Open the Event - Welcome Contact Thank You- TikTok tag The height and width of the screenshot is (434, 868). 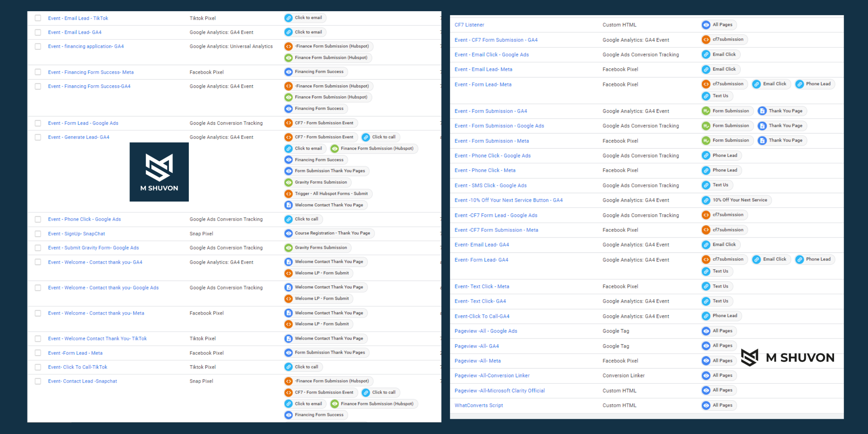click(97, 339)
